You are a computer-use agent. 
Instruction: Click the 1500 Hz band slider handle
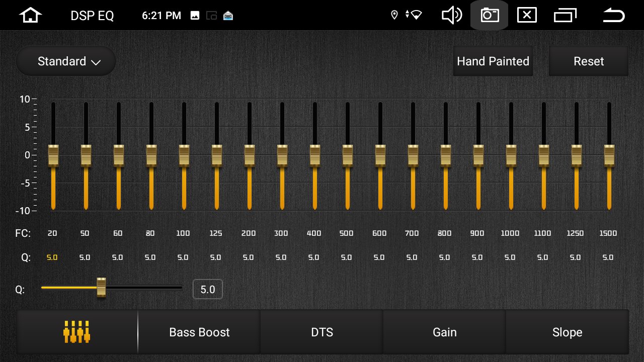[x=609, y=155]
